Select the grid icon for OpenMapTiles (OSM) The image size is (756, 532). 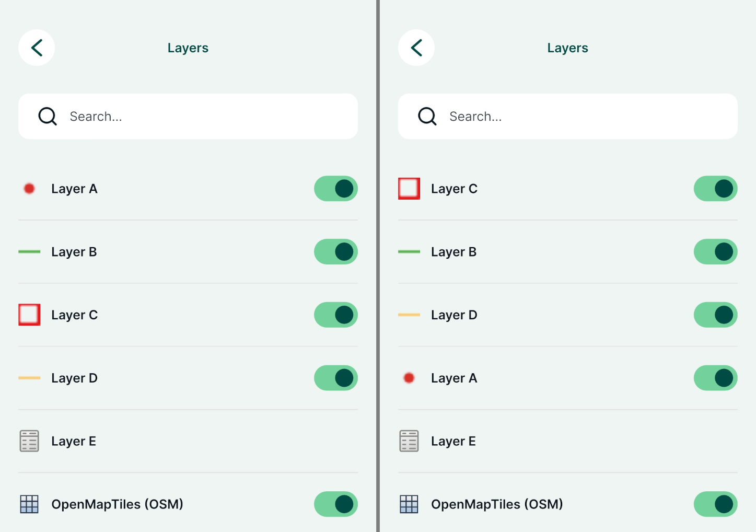tap(29, 504)
